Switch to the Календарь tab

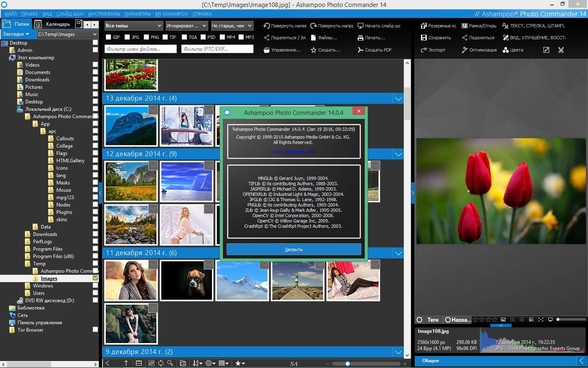[x=53, y=24]
